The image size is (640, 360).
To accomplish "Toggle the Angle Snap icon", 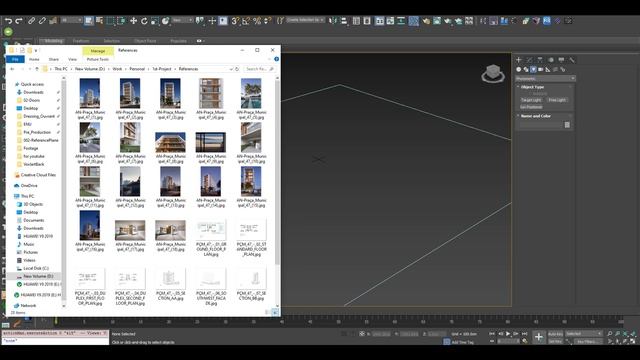I will pyautogui.click(x=246, y=20).
